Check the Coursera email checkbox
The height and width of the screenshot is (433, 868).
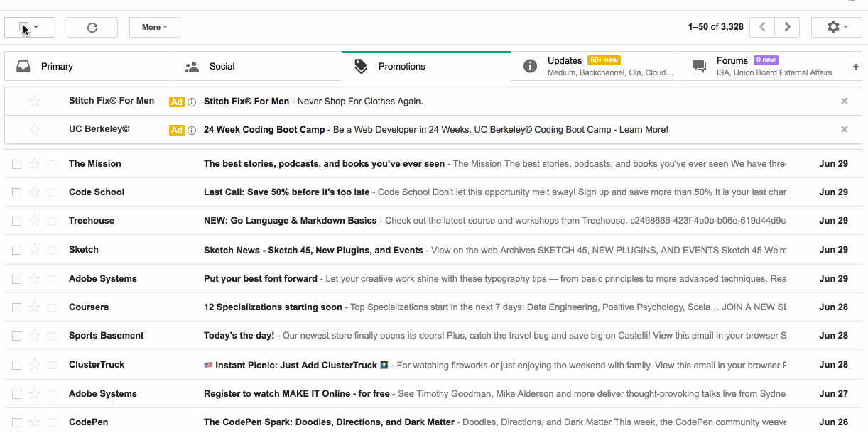[x=17, y=307]
